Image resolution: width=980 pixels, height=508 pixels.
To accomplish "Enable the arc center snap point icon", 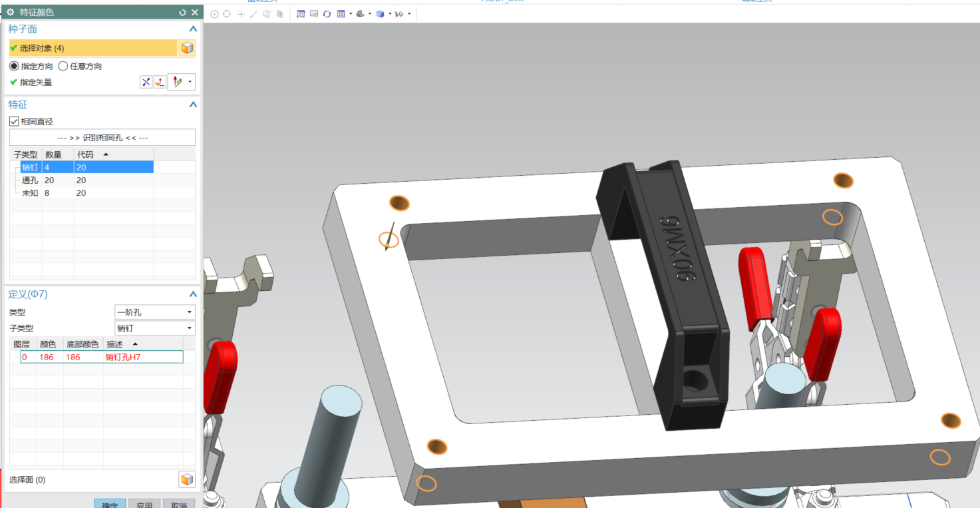I will (x=214, y=14).
